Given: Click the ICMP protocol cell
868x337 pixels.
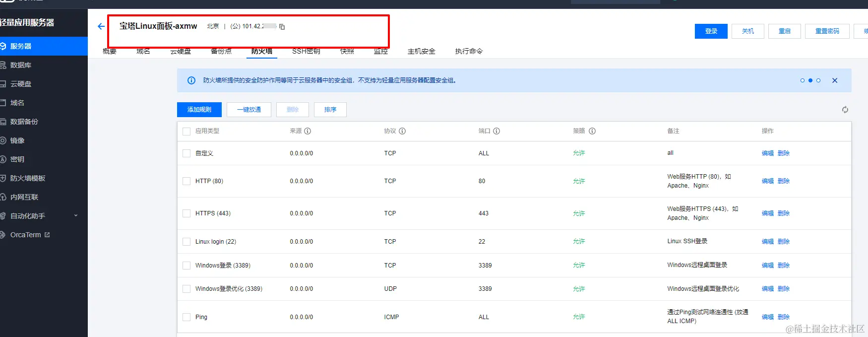Looking at the screenshot, I should [x=391, y=317].
